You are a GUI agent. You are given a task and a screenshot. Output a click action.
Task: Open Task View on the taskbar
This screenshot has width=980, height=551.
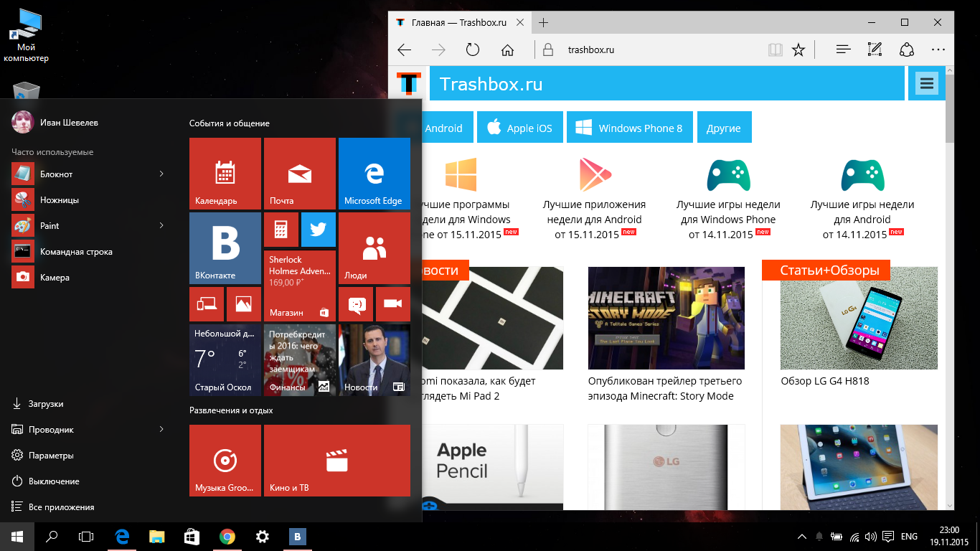86,536
